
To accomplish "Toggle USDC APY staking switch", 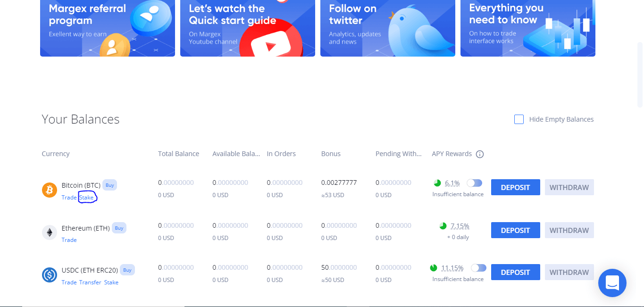I will click(x=478, y=268).
